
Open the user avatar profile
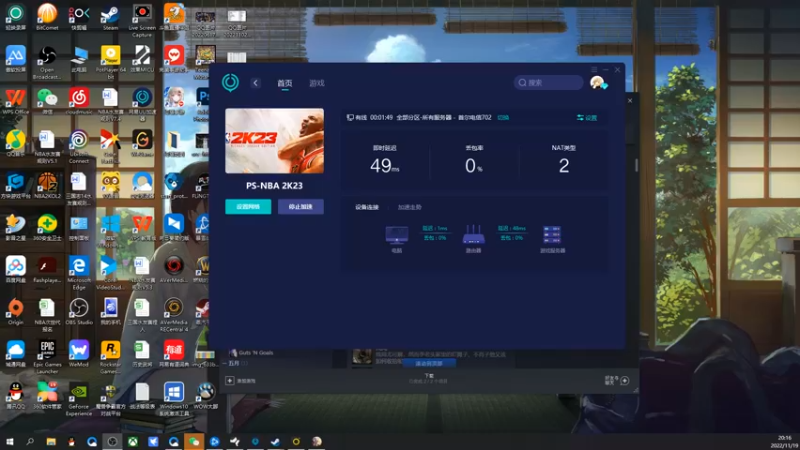[597, 83]
